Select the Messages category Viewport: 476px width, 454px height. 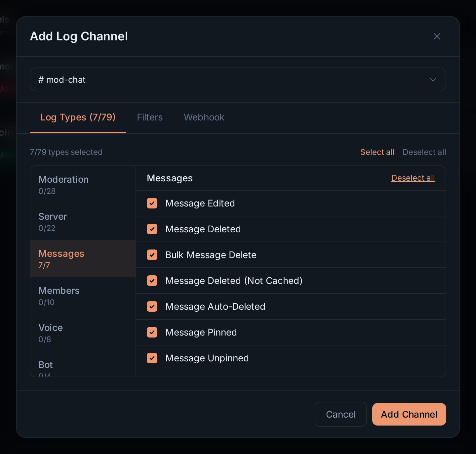point(83,259)
